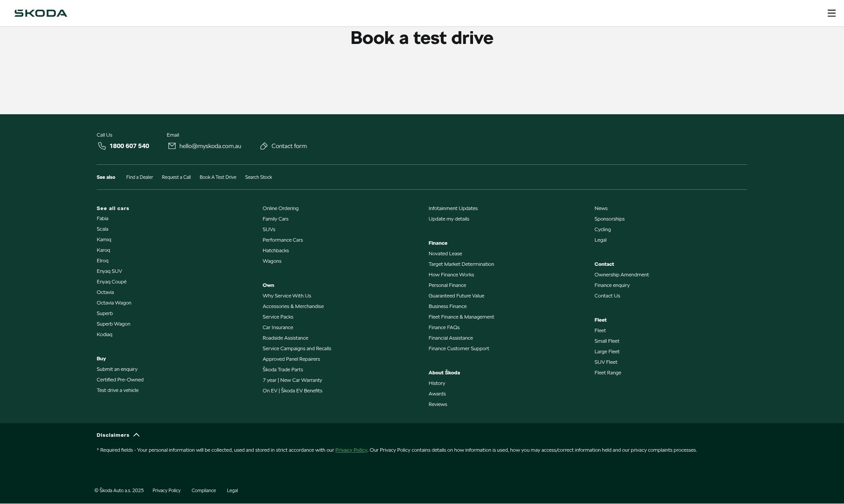Open Target Market Determination link
The height and width of the screenshot is (504, 844).
point(461,265)
